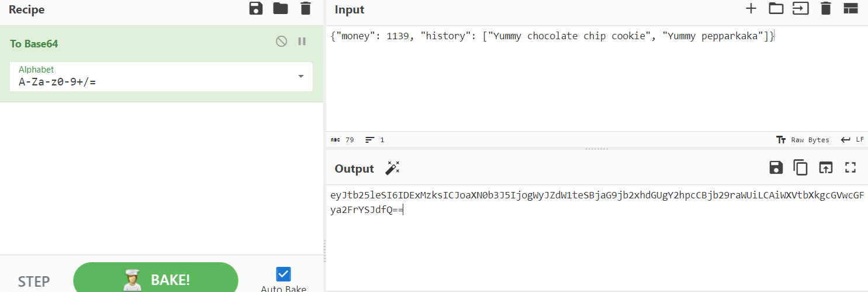
Task: Disable the To Base64 operation
Action: [x=281, y=42]
